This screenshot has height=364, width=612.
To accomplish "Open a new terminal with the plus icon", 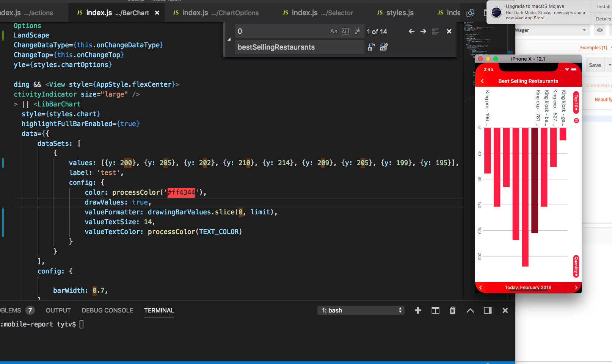I will 417,310.
